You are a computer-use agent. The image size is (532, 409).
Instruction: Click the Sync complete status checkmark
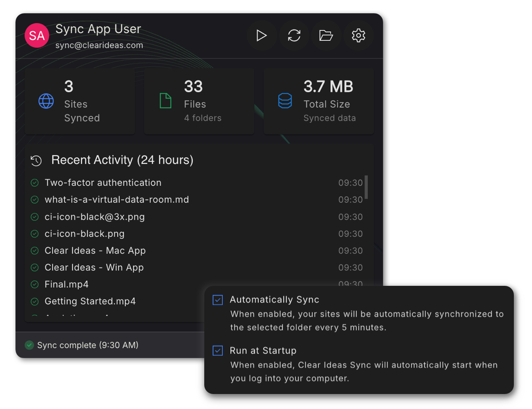29,345
